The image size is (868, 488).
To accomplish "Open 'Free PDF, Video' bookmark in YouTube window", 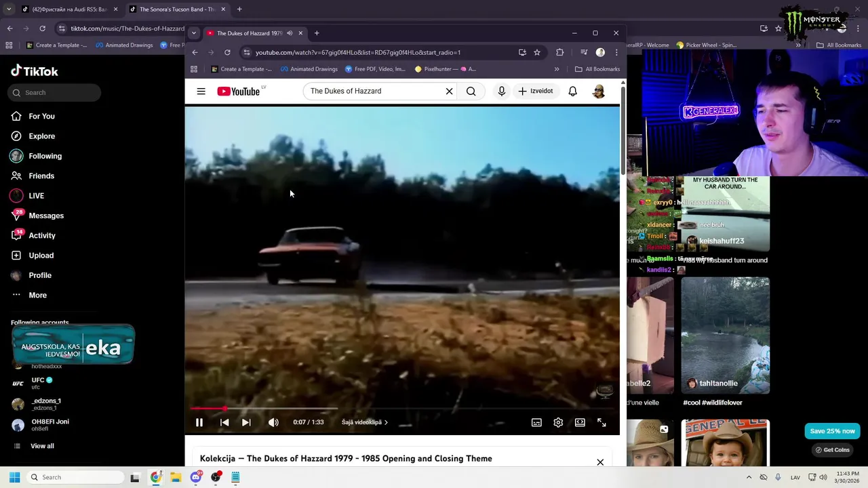I will tap(376, 69).
